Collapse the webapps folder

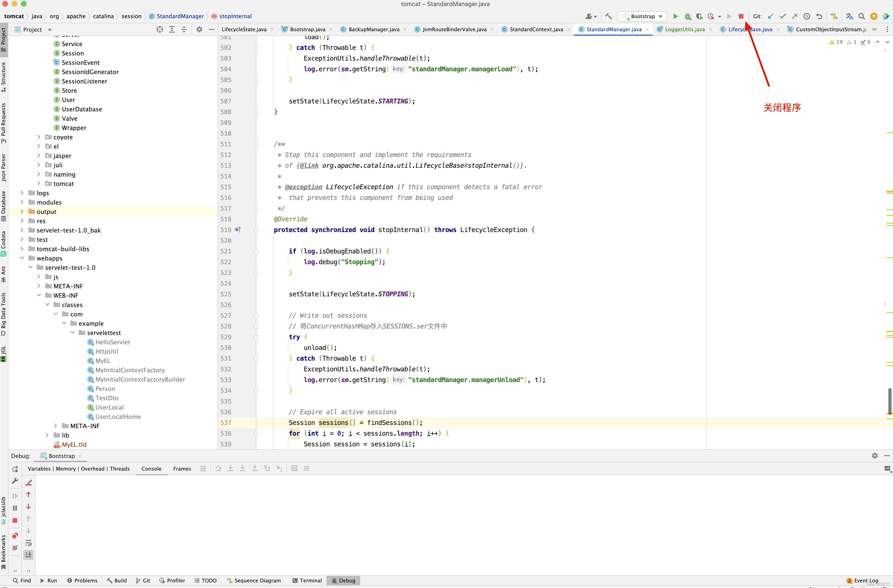(x=22, y=258)
